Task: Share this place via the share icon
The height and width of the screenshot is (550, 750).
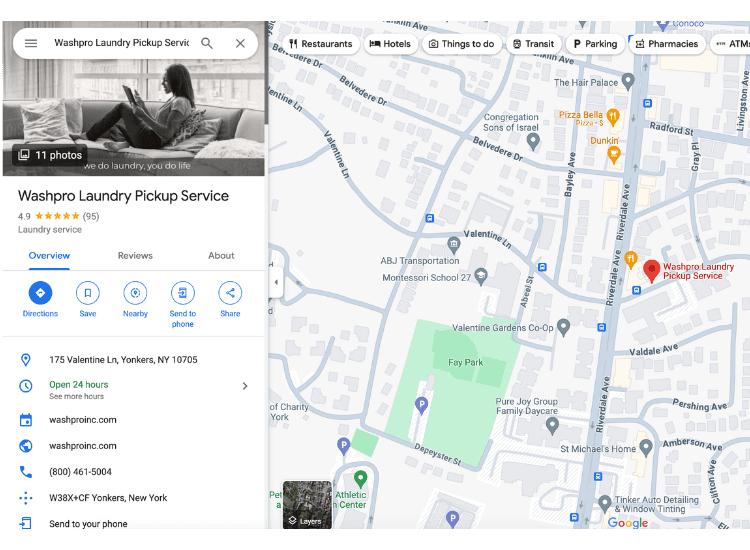Action: [x=230, y=293]
